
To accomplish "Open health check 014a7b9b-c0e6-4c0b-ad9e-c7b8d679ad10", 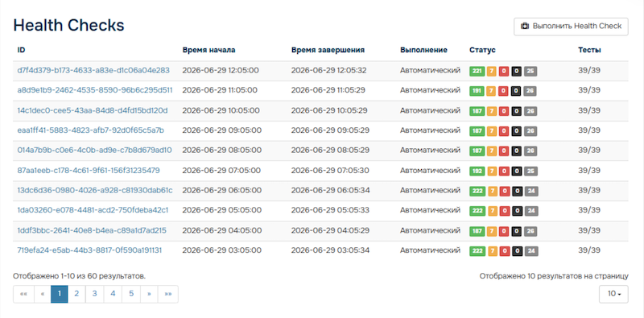I will point(94,151).
